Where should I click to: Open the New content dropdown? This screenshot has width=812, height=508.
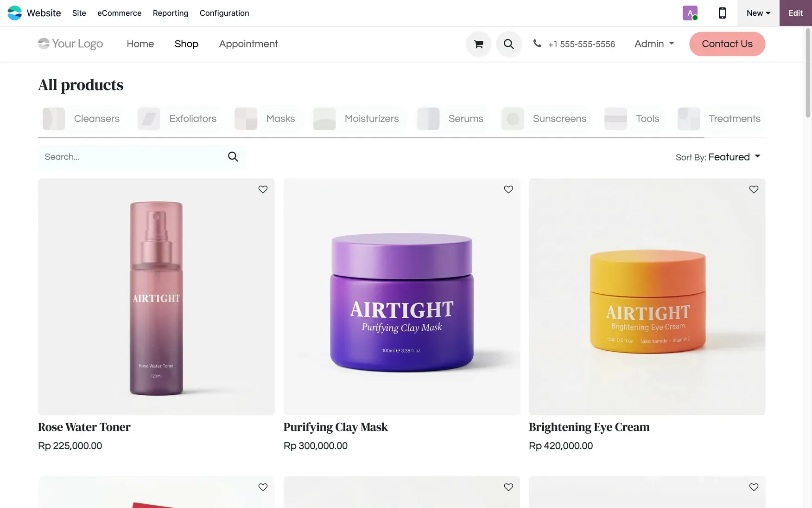click(758, 13)
